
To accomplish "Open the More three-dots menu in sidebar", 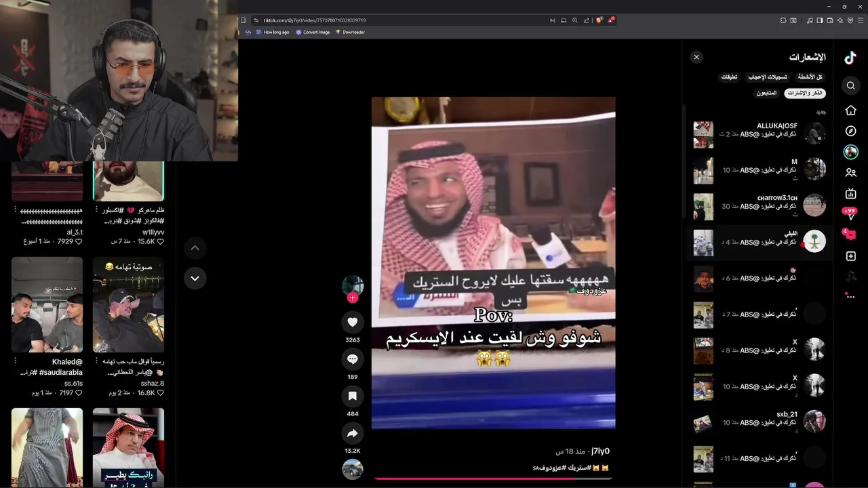I will [851, 296].
